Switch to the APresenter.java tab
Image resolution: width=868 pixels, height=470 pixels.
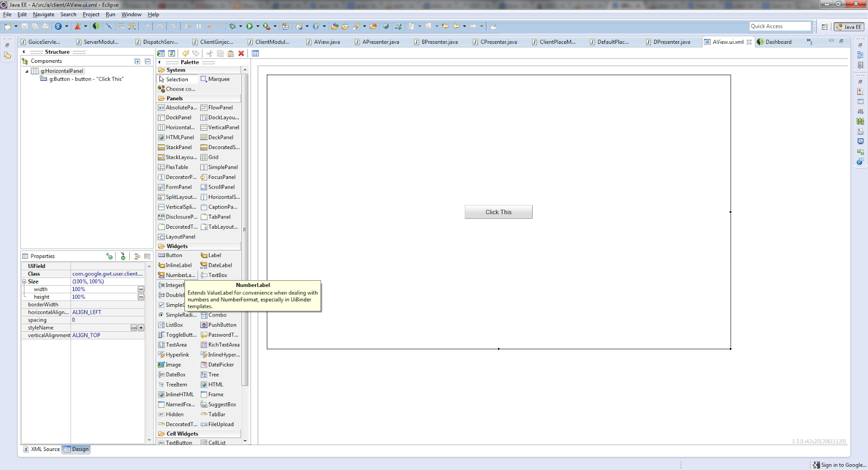376,42
